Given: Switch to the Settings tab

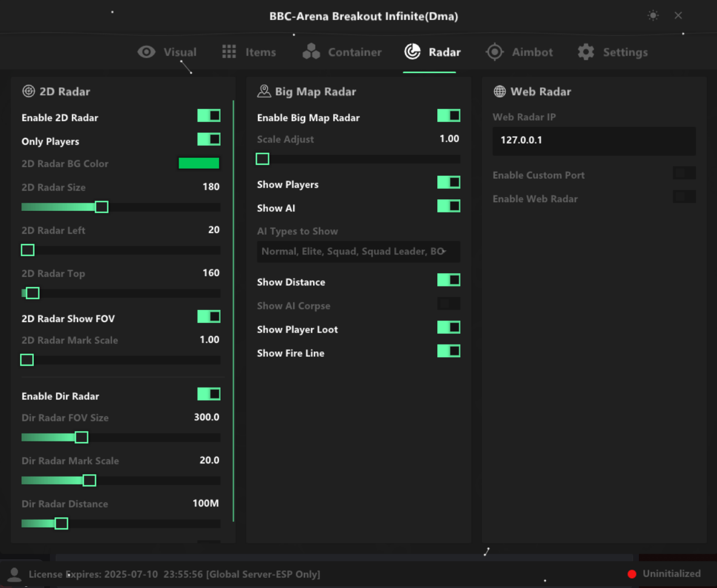Looking at the screenshot, I should click(x=613, y=52).
